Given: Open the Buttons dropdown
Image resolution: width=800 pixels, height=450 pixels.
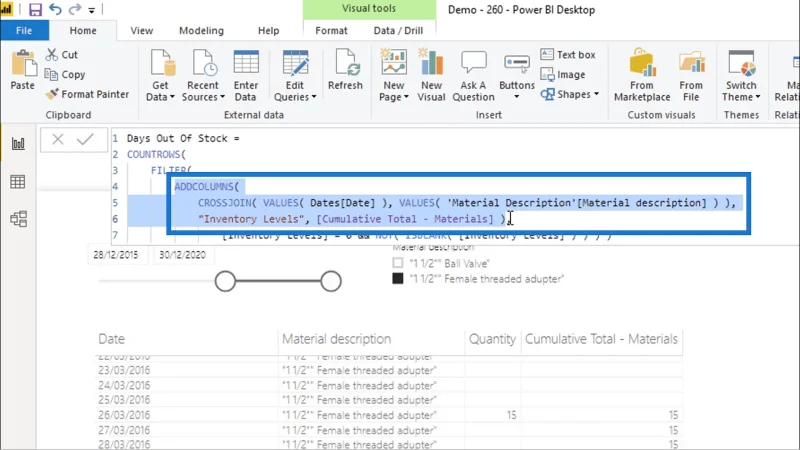Looking at the screenshot, I should click(516, 76).
